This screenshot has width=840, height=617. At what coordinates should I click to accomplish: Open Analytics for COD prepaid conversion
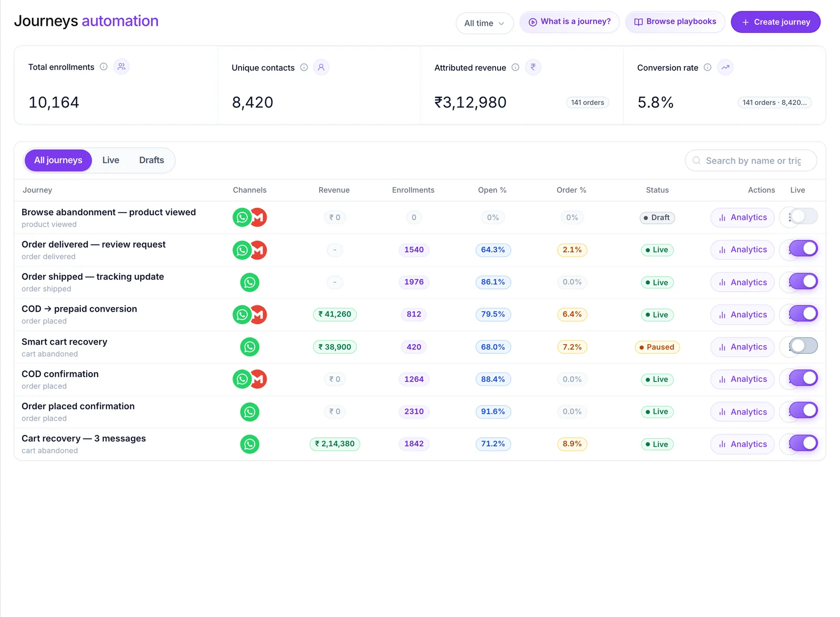(742, 315)
